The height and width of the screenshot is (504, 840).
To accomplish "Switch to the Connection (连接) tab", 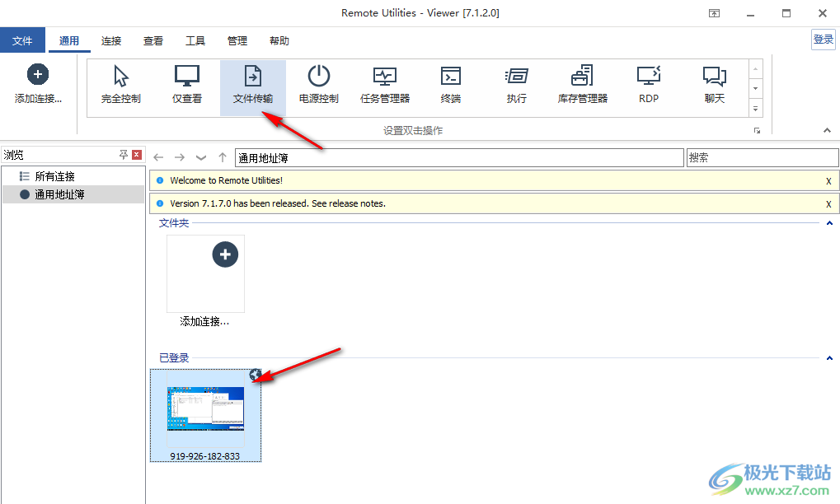I will point(111,40).
